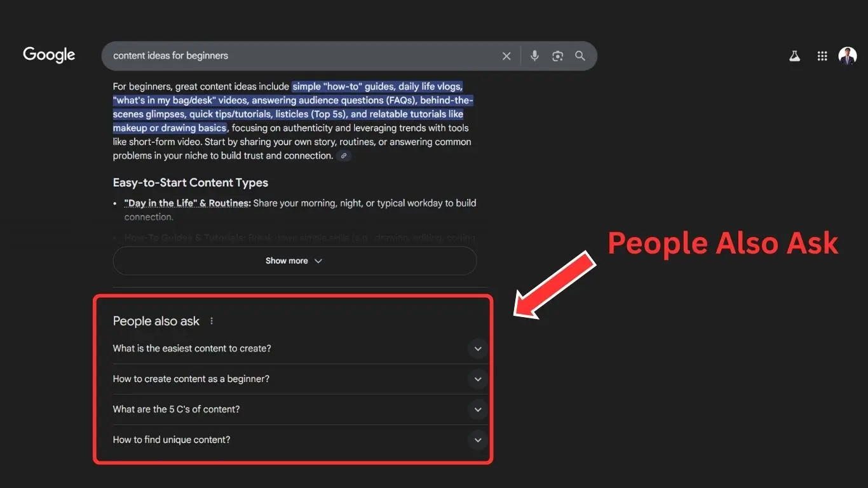This screenshot has height=488, width=868.
Task: Submit search with magnifying glass icon
Action: 580,56
